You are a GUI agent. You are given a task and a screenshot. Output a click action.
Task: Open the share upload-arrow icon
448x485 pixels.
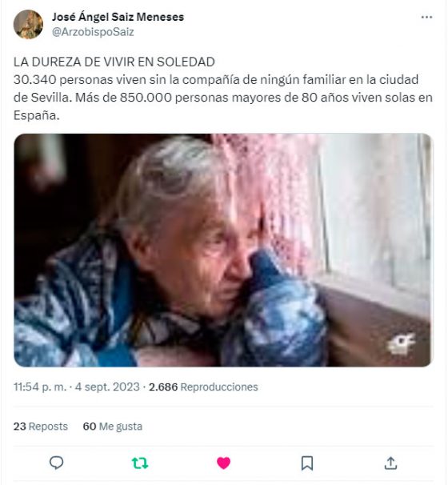tap(390, 463)
